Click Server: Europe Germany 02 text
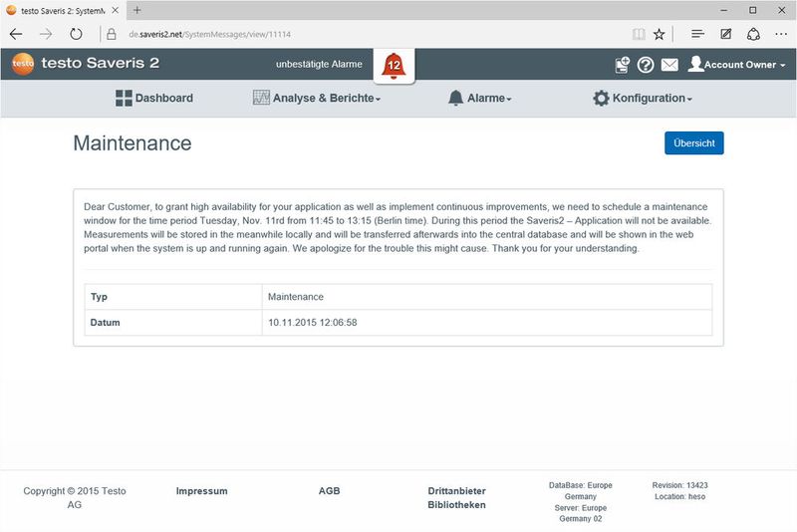The width and height of the screenshot is (797, 532). [x=580, y=513]
